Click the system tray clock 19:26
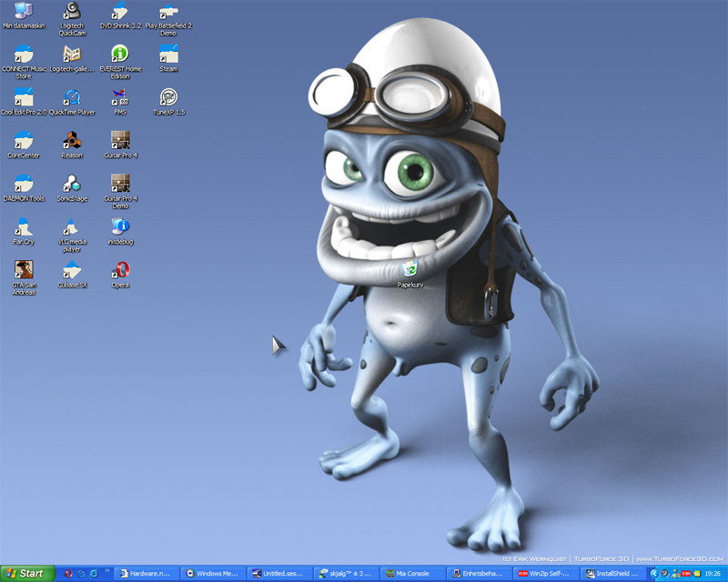Screen dimensions: 728x582 713,574
